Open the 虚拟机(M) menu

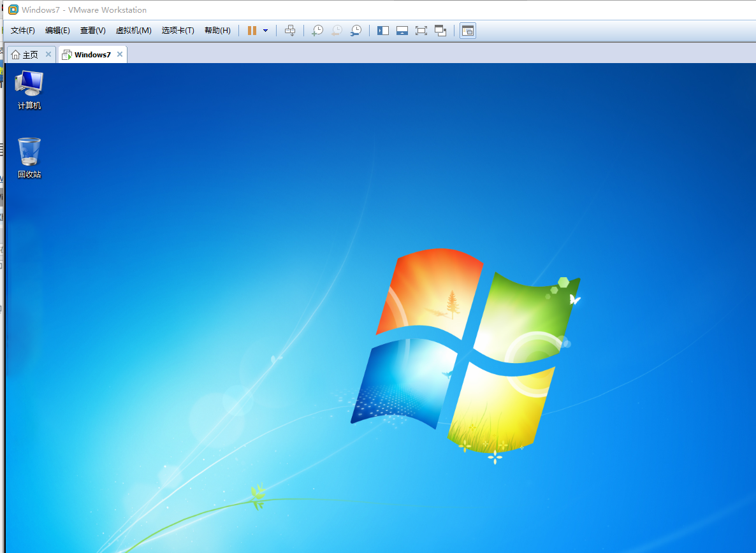click(134, 31)
